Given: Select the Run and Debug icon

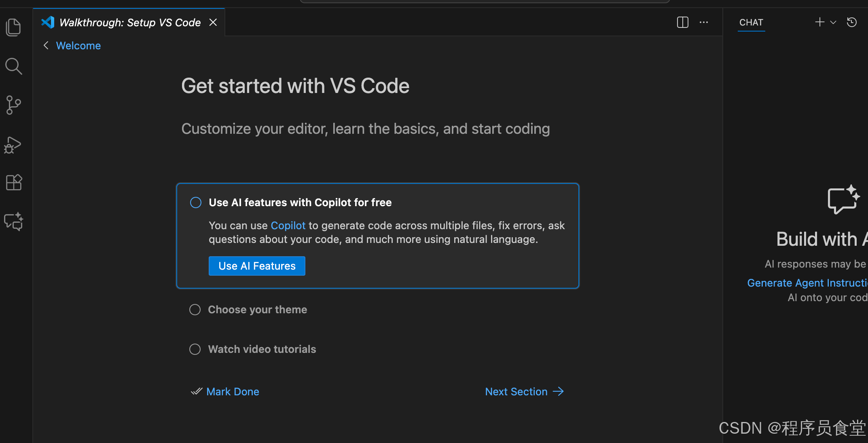Looking at the screenshot, I should (x=13, y=144).
